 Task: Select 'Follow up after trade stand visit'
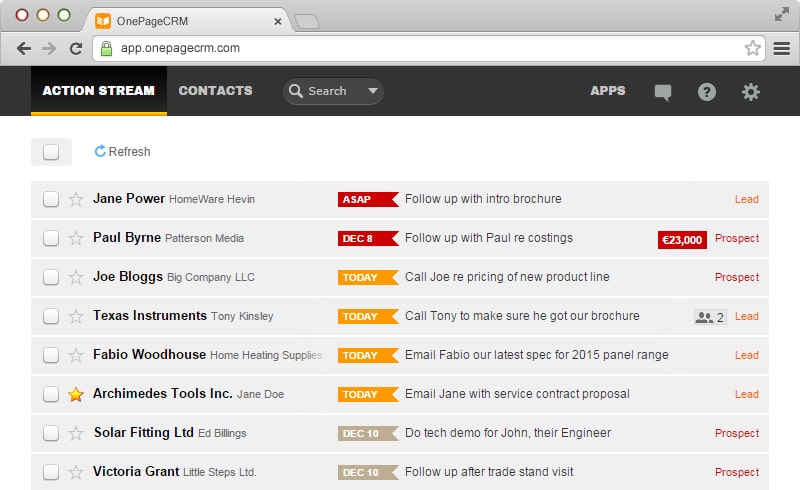click(x=489, y=472)
